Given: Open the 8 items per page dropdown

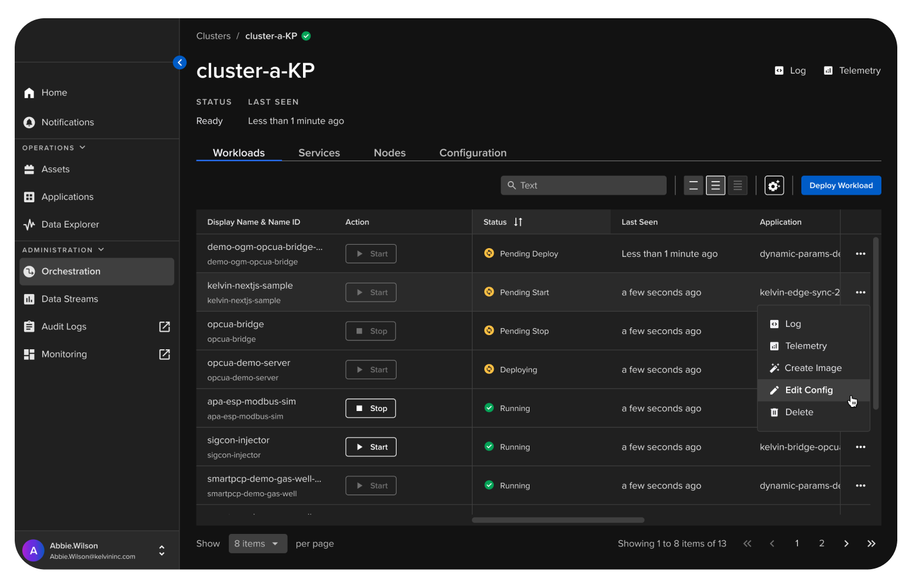Looking at the screenshot, I should point(258,544).
